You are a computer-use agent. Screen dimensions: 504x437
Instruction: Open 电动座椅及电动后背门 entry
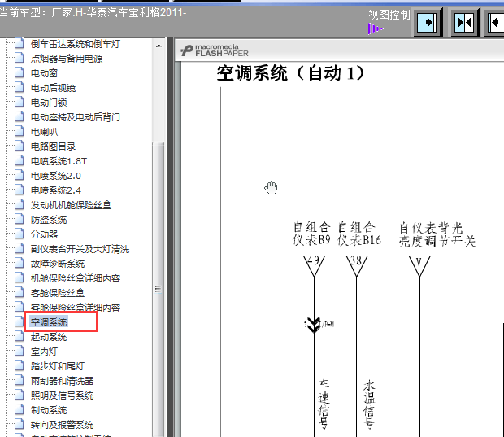point(76,117)
